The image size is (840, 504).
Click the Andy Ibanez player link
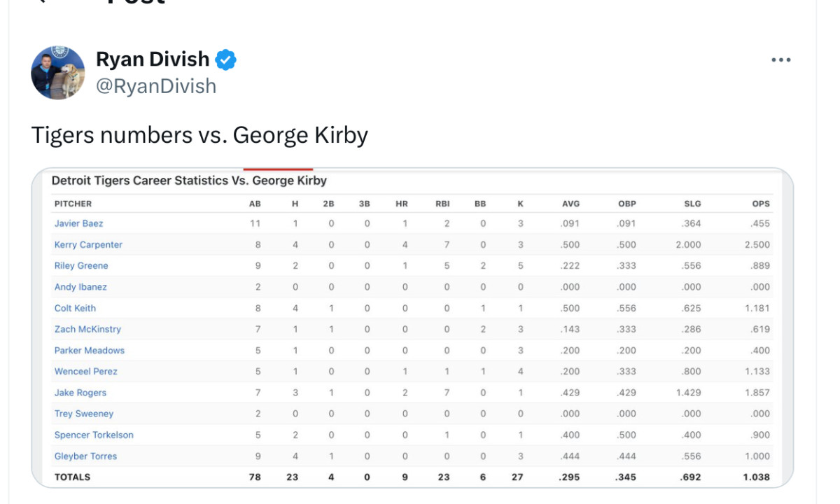[80, 287]
